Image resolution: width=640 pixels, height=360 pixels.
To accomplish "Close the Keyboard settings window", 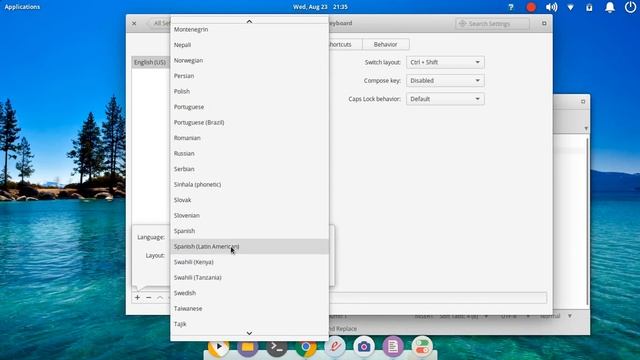I will [134, 24].
